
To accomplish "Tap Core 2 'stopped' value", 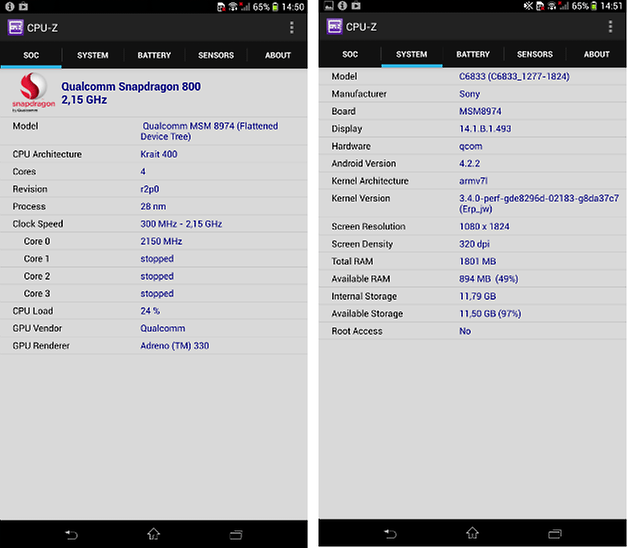I will [x=157, y=276].
